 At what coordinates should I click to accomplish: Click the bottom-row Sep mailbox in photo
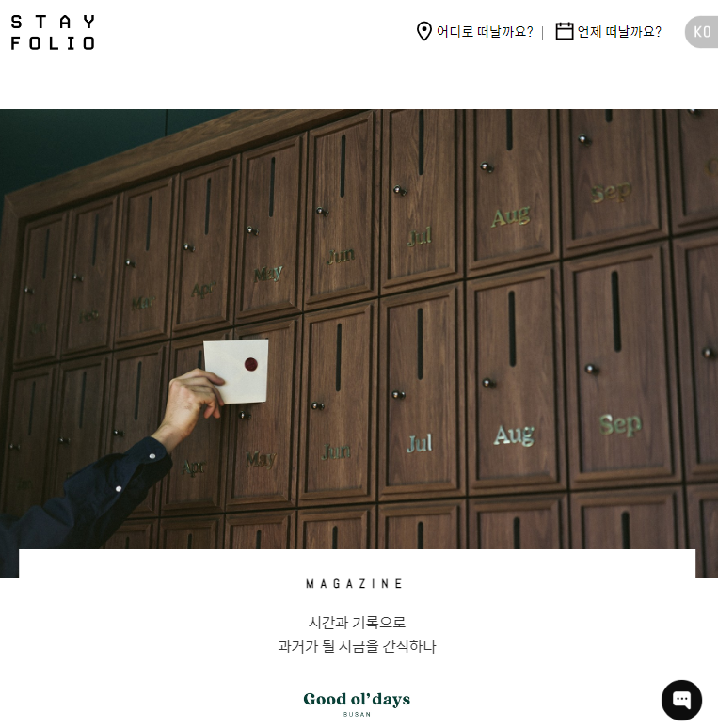coord(622,367)
